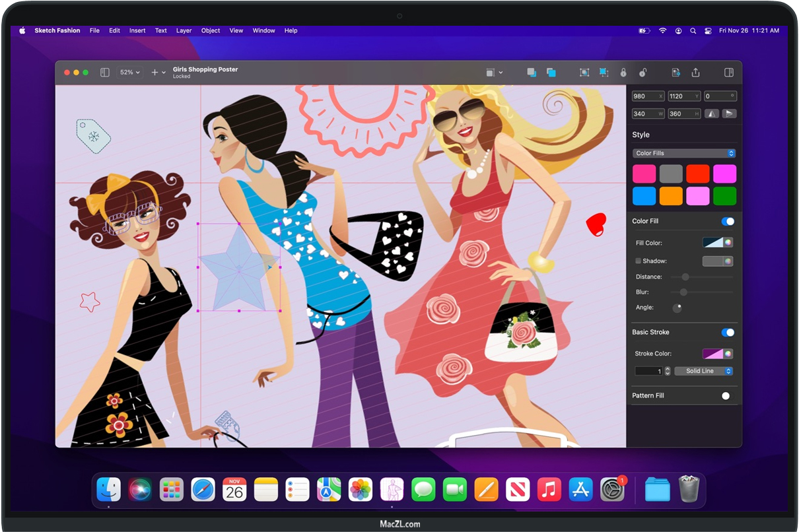Click the Flip Vertical button

click(729, 114)
